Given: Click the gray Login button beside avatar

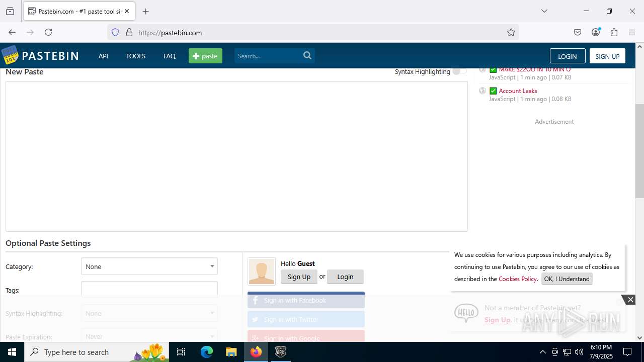Looking at the screenshot, I should tap(345, 277).
